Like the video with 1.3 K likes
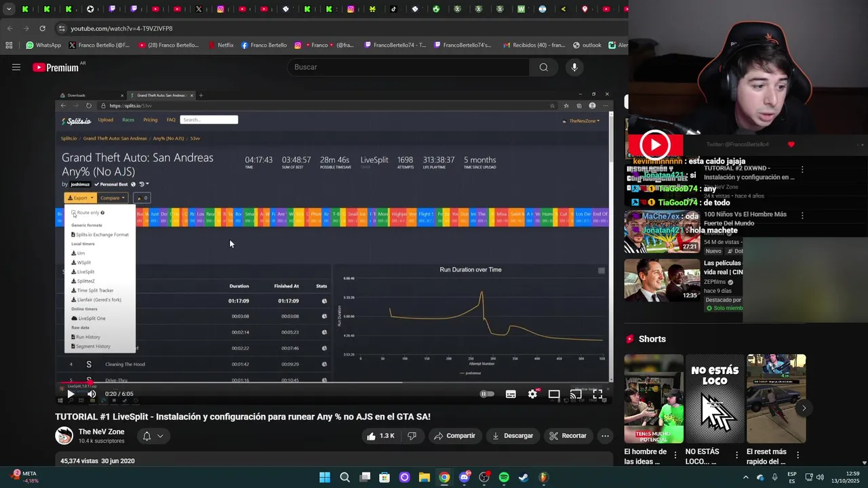 click(x=380, y=436)
